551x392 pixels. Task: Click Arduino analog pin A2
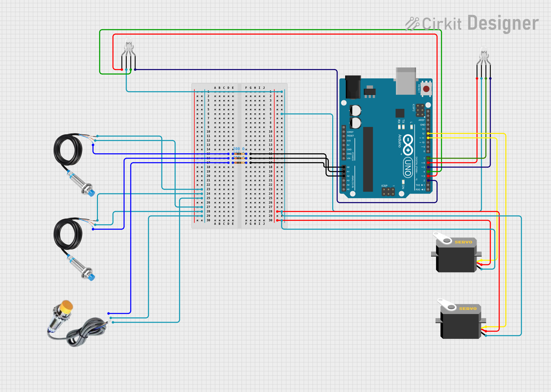coord(344,176)
